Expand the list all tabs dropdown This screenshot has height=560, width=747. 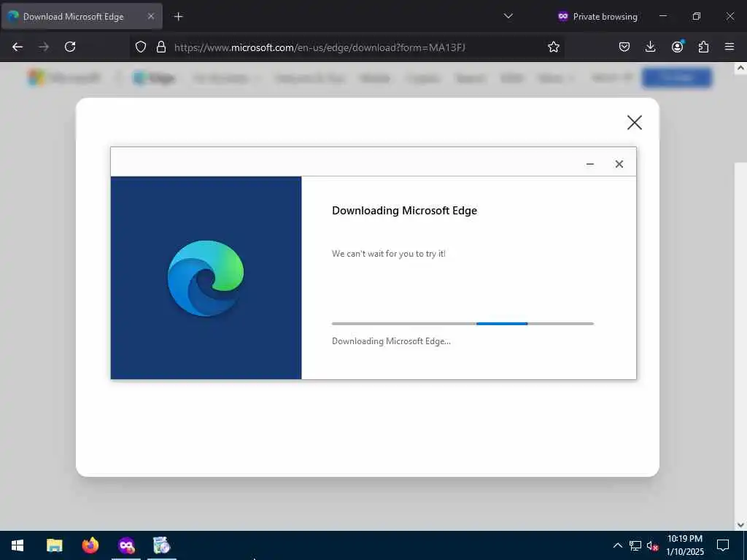[508, 16]
